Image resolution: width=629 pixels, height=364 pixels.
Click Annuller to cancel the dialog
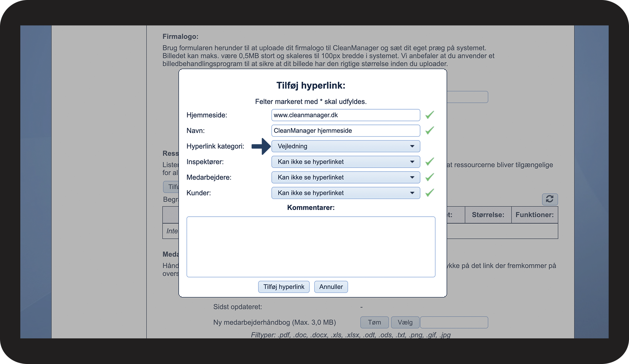(x=331, y=287)
